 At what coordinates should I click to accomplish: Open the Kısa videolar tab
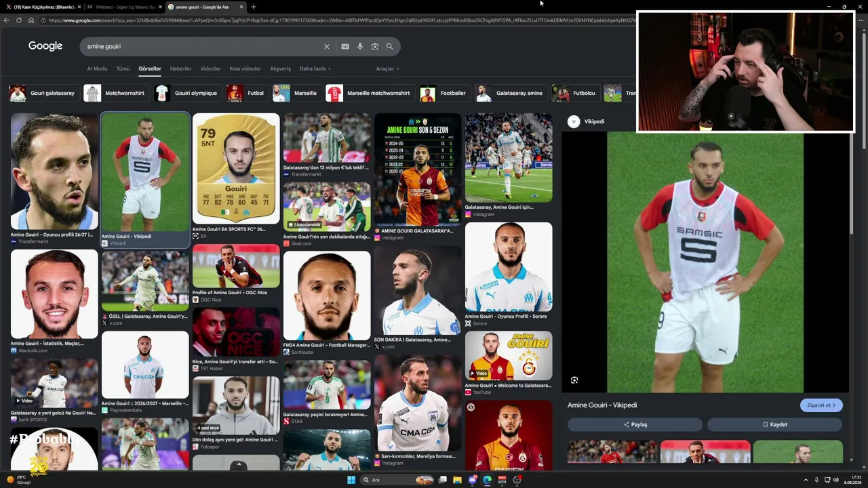pyautogui.click(x=245, y=68)
